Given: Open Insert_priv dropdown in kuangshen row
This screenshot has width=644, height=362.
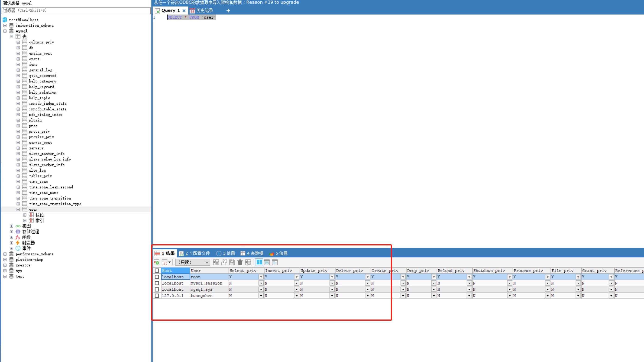Looking at the screenshot, I should (297, 296).
